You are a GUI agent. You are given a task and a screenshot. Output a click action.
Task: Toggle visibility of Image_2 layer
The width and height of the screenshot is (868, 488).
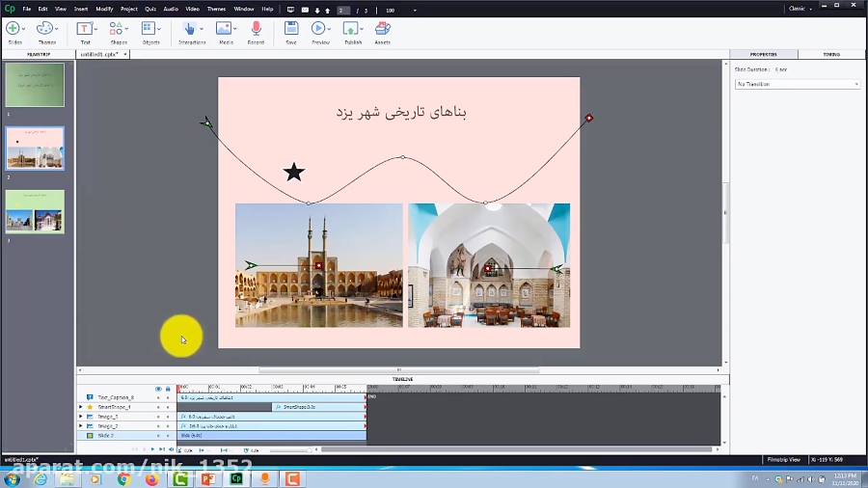tap(158, 426)
